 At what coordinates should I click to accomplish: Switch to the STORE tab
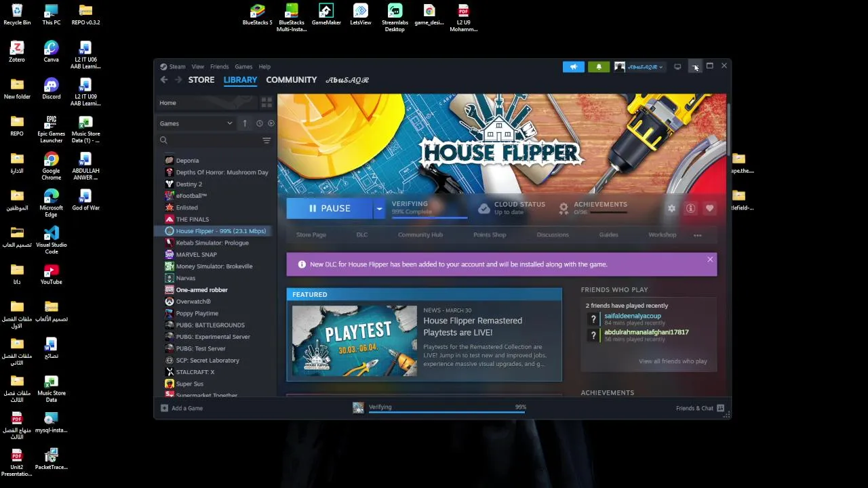pos(201,80)
